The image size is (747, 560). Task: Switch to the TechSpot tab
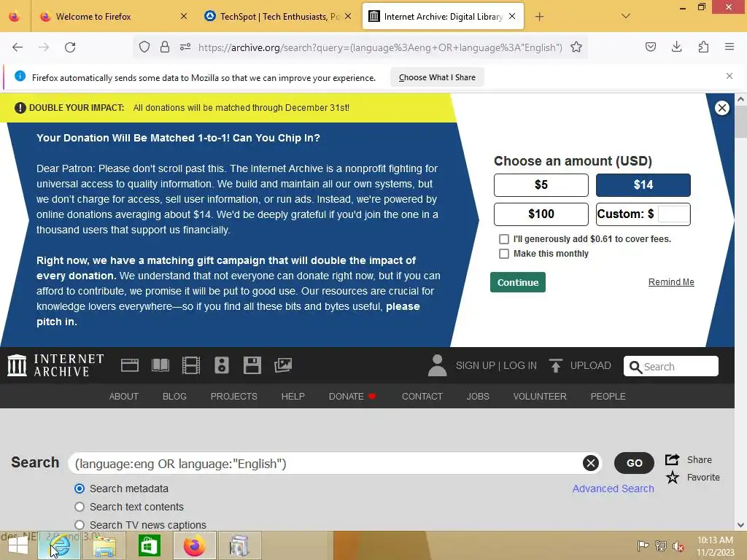click(278, 17)
